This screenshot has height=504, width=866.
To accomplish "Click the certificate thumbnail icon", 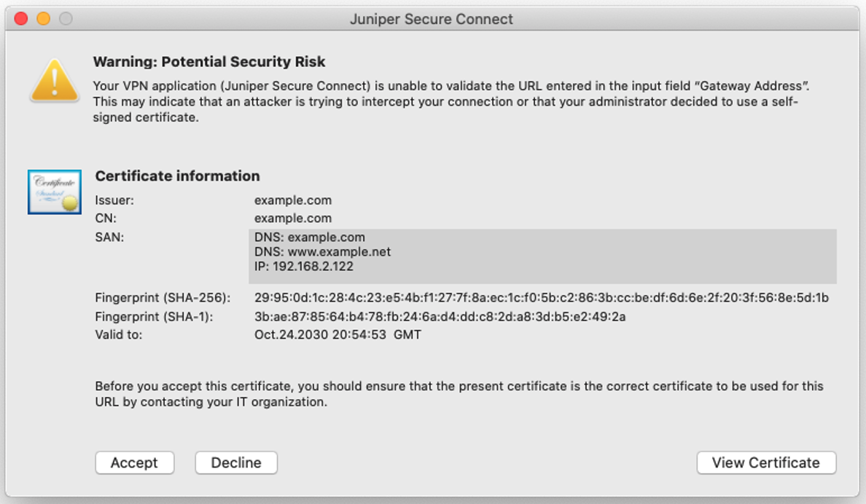I will (54, 192).
